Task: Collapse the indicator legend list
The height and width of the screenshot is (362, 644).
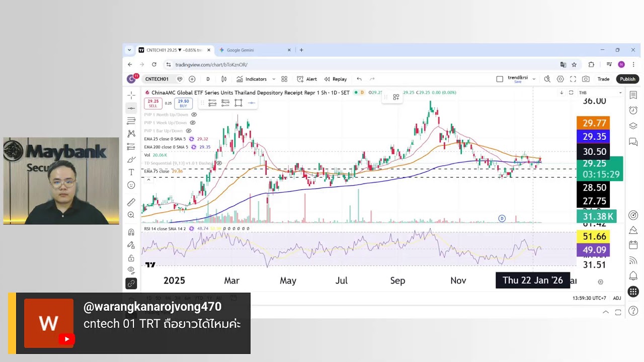Action: coord(148,179)
